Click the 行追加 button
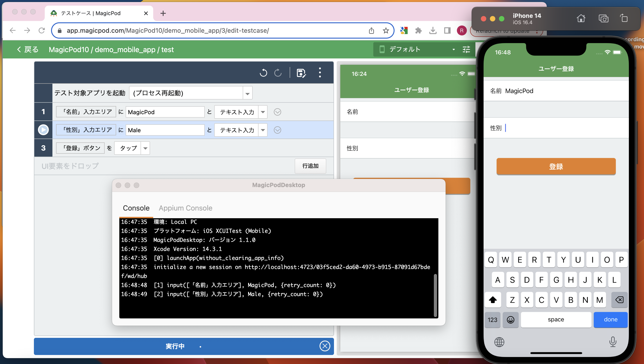 310,166
